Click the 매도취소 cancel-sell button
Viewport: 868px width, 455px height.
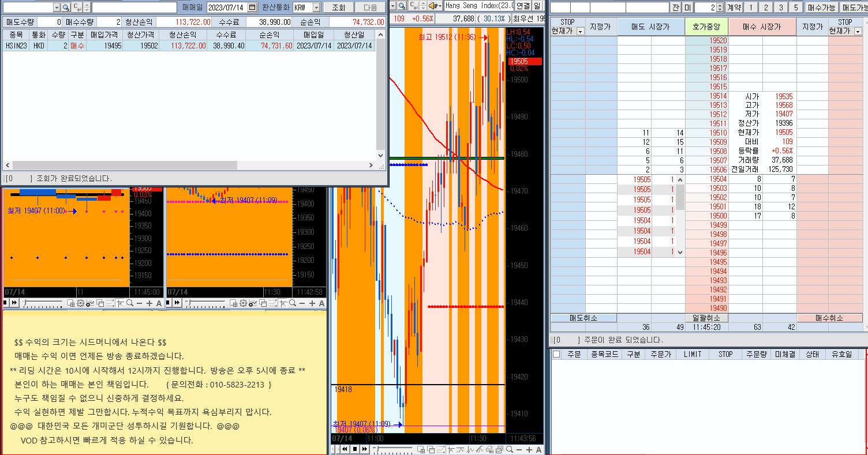tap(583, 318)
